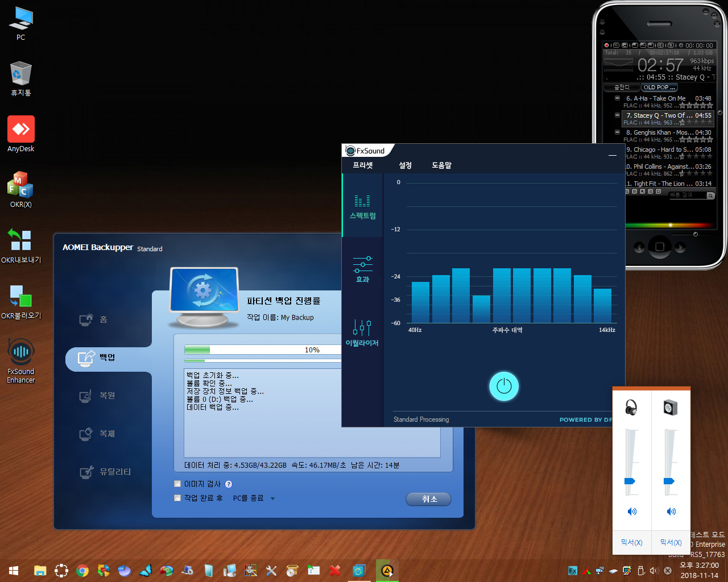Image resolution: width=728 pixels, height=582 pixels.
Task: Skip to next track with right arrow
Action: point(680,247)
